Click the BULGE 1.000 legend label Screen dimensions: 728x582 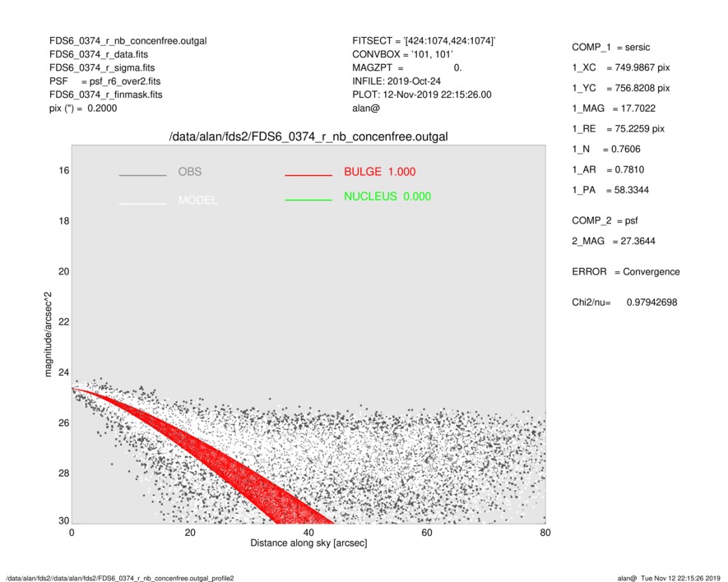[379, 172]
